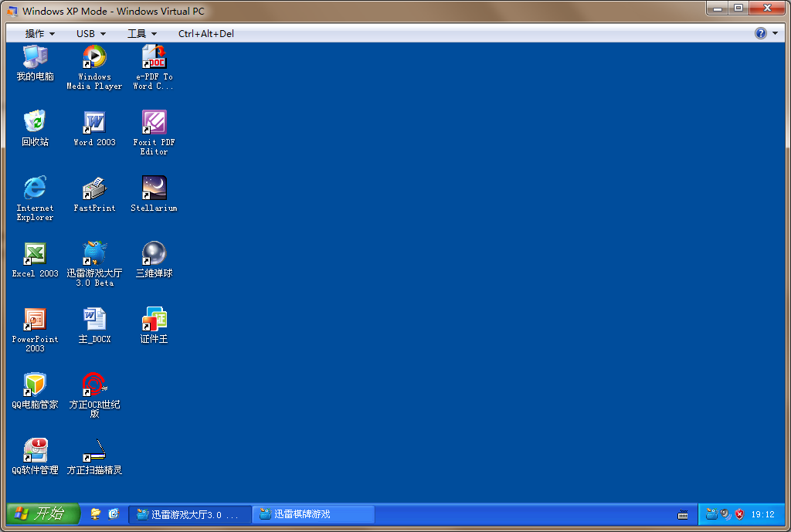This screenshot has height=532, width=791.
Task: Open the 操作 dropdown menu
Action: pos(40,34)
